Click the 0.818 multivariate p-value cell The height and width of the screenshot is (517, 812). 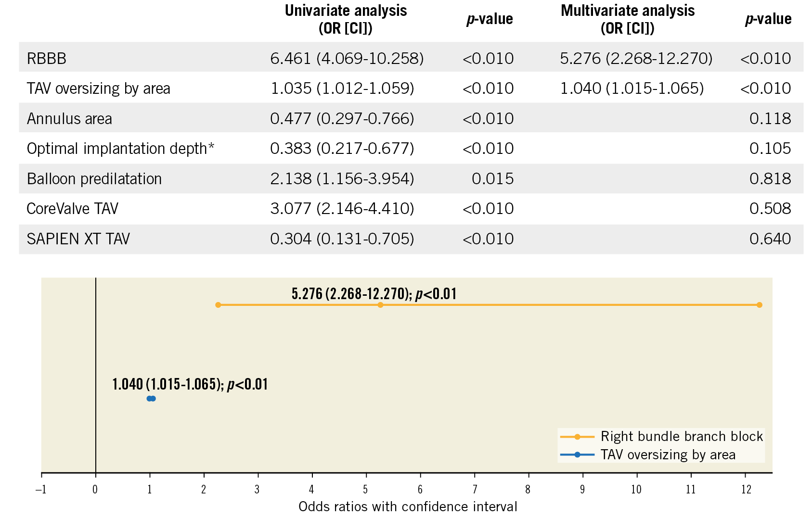click(770, 179)
